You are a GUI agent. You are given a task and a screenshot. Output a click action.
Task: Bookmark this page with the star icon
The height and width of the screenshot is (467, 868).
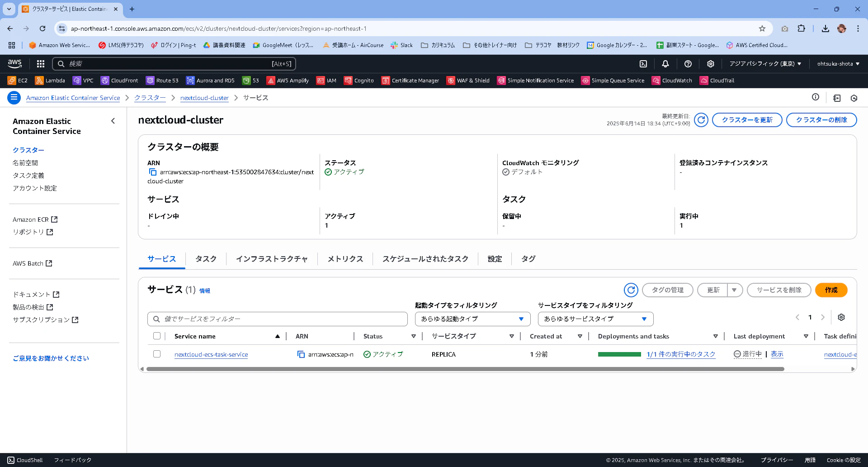[762, 29]
